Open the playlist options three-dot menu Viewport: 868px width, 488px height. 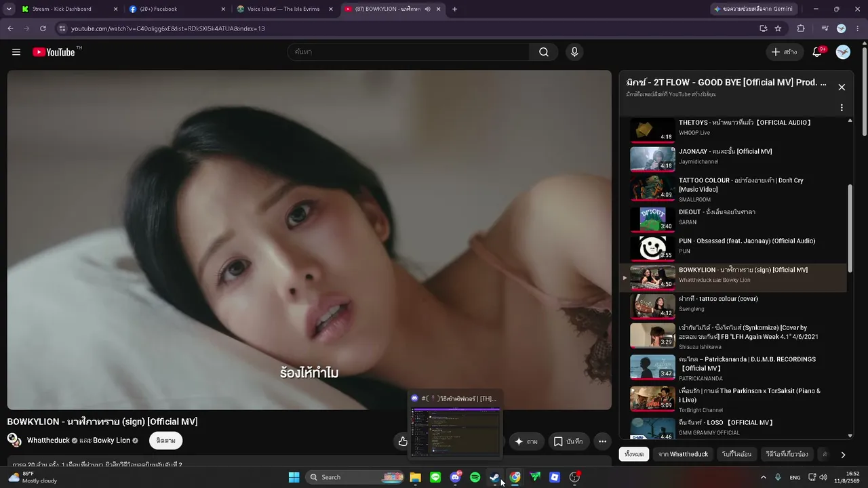(x=842, y=108)
